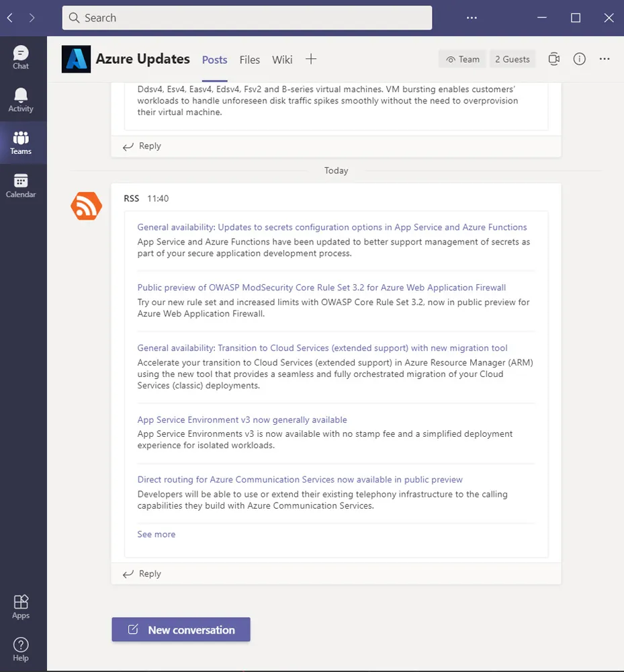Click the 11:40 timestamp
This screenshot has width=624, height=672.
click(x=158, y=198)
